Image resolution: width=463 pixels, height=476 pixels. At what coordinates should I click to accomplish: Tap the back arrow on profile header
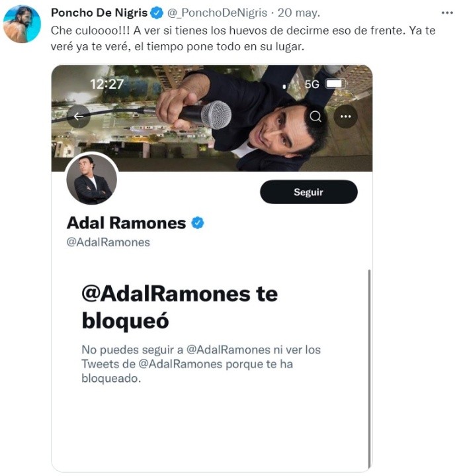(x=79, y=117)
